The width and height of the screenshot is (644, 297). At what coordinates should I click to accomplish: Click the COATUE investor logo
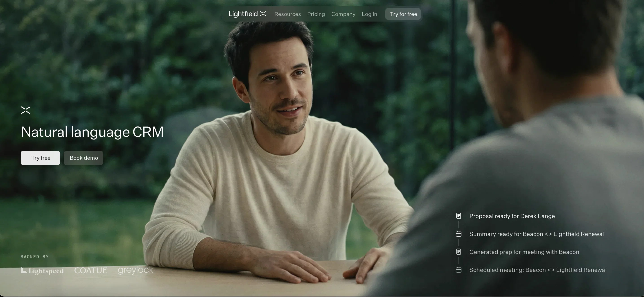coord(91,270)
